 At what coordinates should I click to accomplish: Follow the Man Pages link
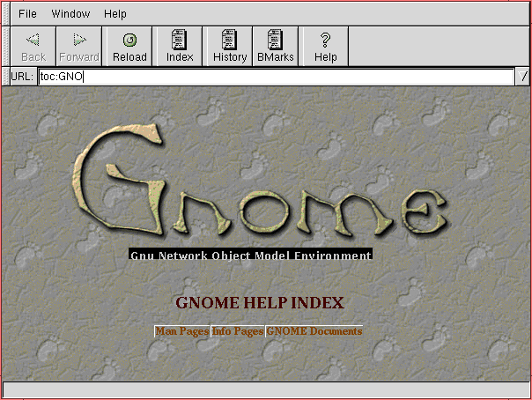[x=181, y=331]
